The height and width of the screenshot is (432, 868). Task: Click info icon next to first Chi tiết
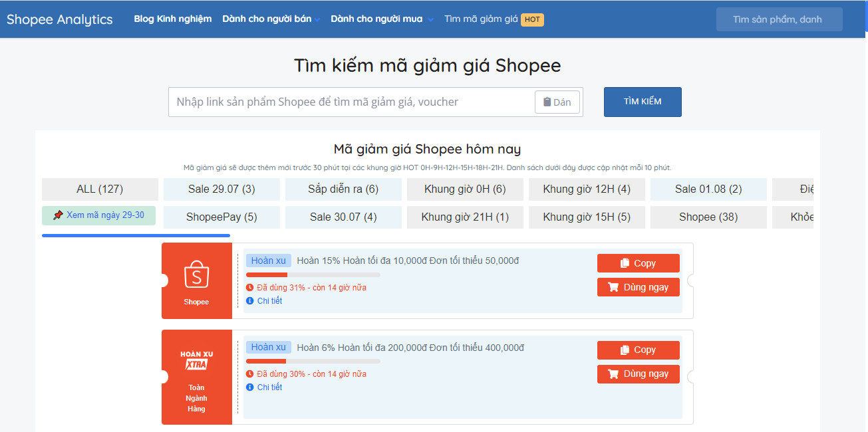(250, 301)
